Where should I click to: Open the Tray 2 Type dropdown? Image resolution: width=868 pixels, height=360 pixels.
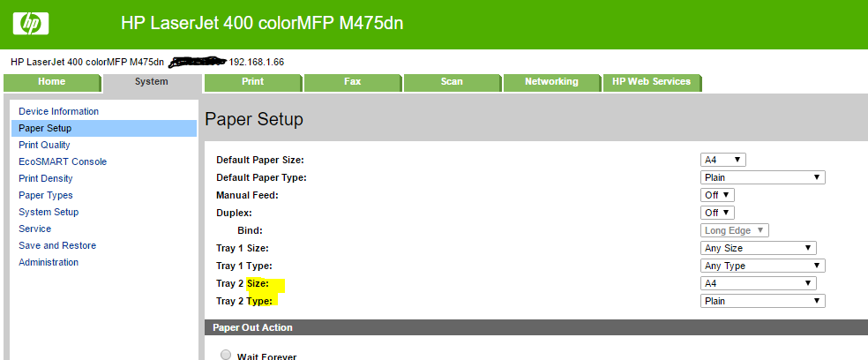[762, 301]
